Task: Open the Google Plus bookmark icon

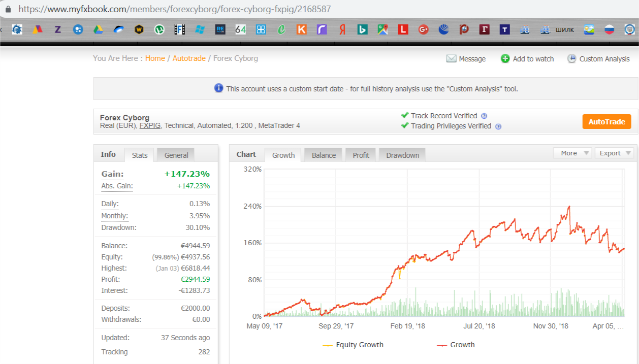Action: pos(424,29)
